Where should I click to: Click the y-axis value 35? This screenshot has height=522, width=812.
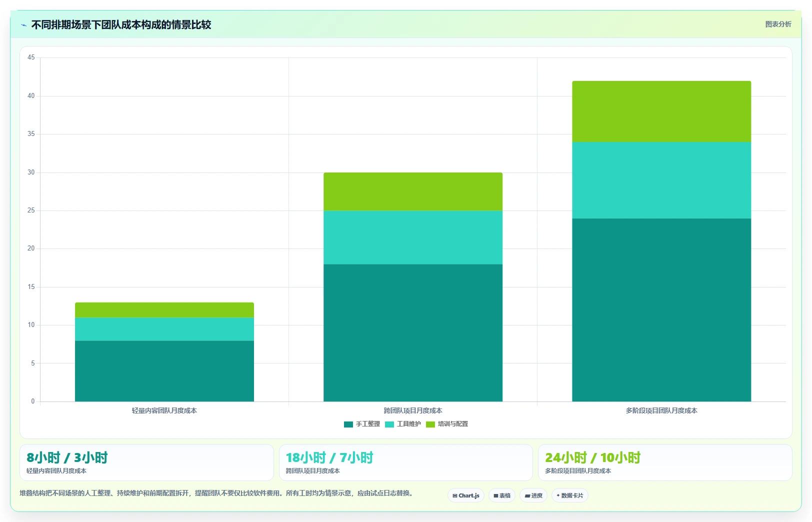pos(31,134)
